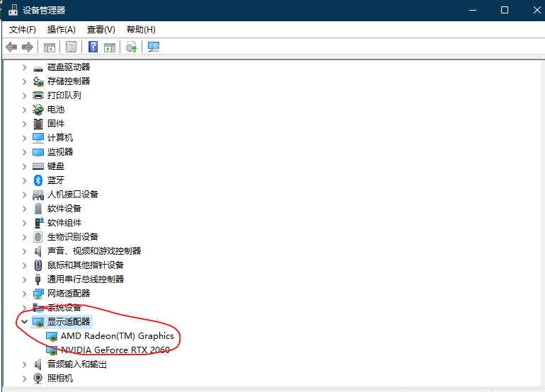Click the Properties toolbar icon
This screenshot has height=392, width=545.
pyautogui.click(x=71, y=47)
